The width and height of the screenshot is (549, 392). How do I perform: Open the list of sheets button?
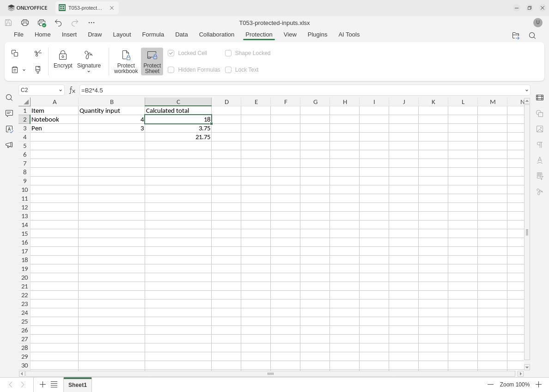pyautogui.click(x=54, y=385)
